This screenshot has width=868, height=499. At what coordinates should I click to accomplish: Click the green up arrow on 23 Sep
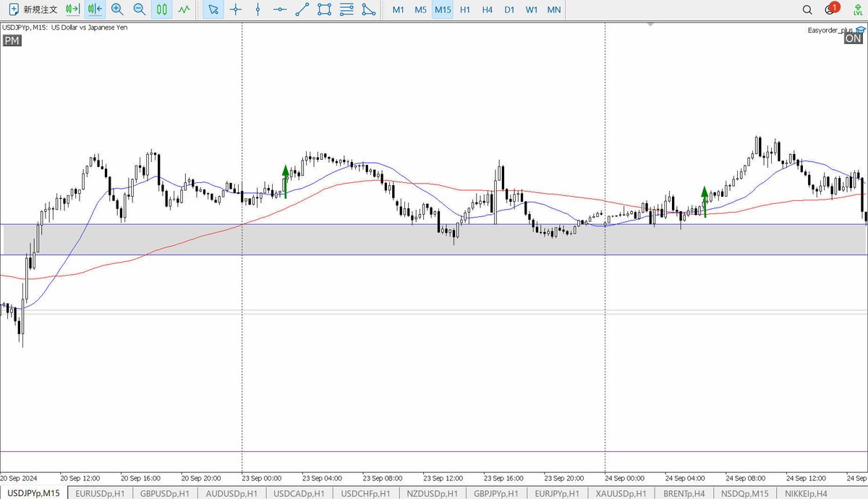point(286,182)
